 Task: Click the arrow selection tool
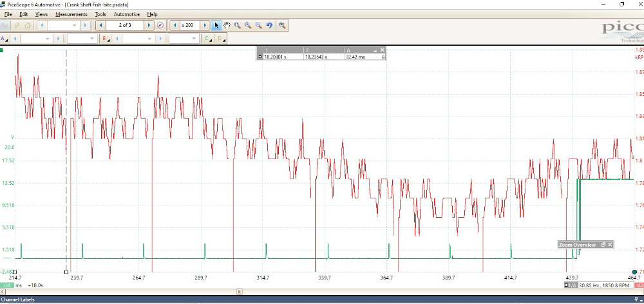click(216, 25)
